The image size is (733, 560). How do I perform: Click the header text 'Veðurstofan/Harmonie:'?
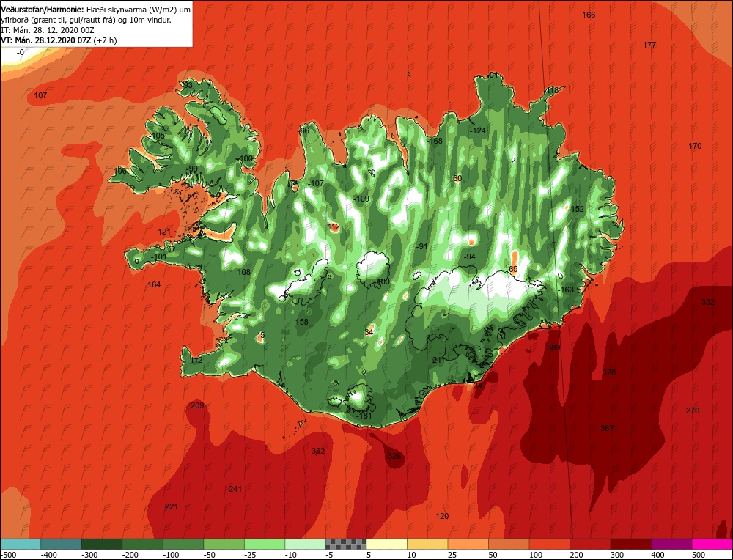pyautogui.click(x=43, y=10)
